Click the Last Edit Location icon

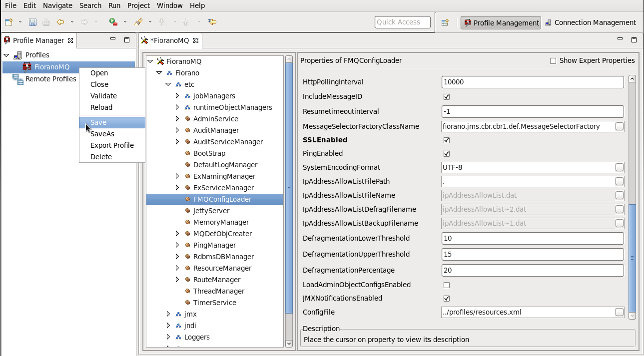[x=212, y=22]
